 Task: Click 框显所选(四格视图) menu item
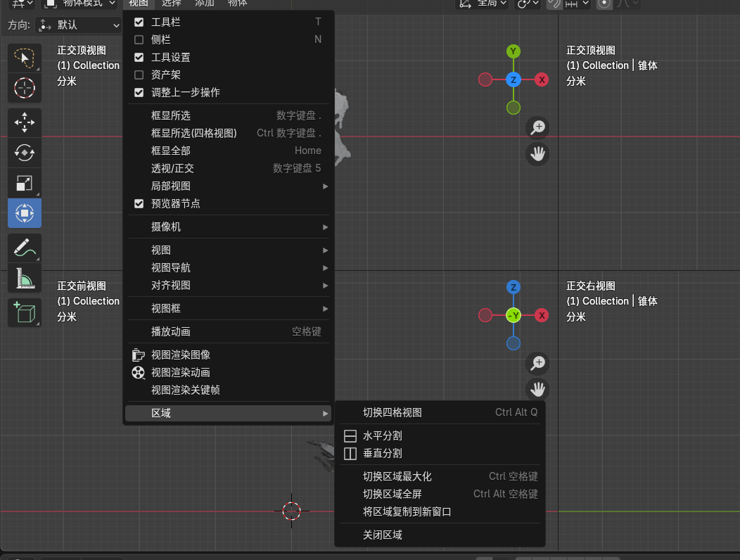(x=229, y=133)
